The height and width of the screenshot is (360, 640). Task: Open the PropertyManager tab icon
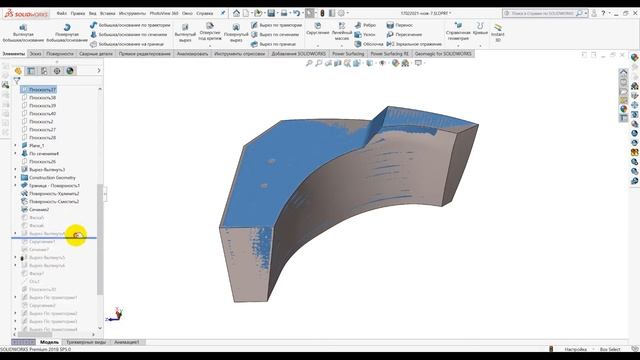click(31, 71)
